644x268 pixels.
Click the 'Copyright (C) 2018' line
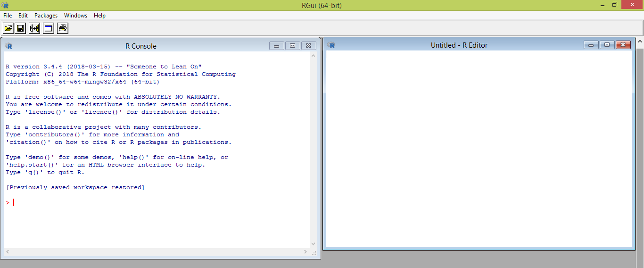point(121,74)
